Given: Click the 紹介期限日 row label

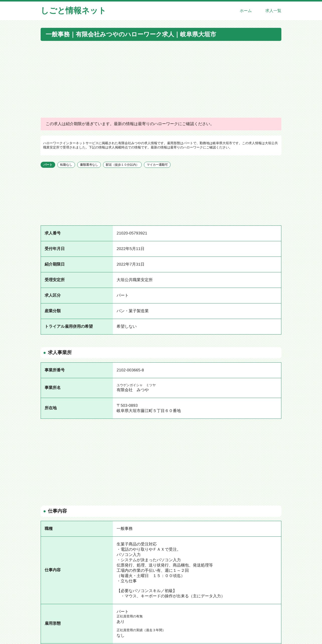Looking at the screenshot, I should [x=55, y=264].
